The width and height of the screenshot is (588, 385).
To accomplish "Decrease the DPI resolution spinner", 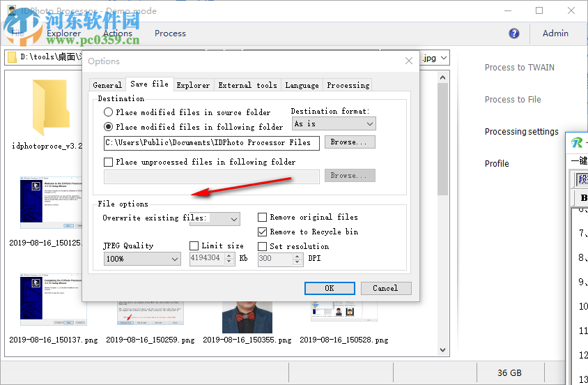I will click(x=297, y=262).
